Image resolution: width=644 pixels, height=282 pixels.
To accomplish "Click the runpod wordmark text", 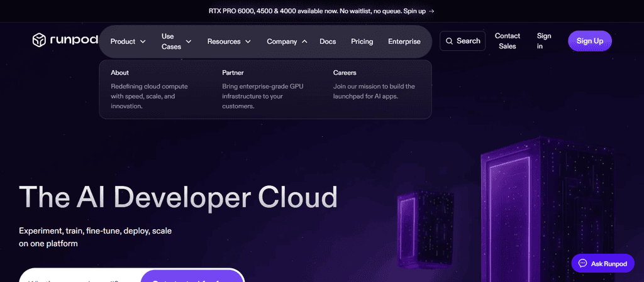I will [x=74, y=40].
